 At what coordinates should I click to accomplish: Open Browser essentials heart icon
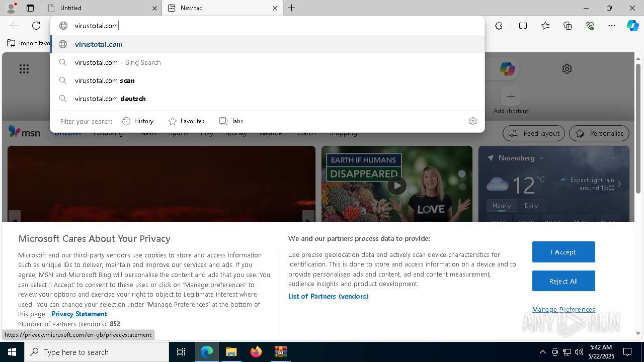590,26
